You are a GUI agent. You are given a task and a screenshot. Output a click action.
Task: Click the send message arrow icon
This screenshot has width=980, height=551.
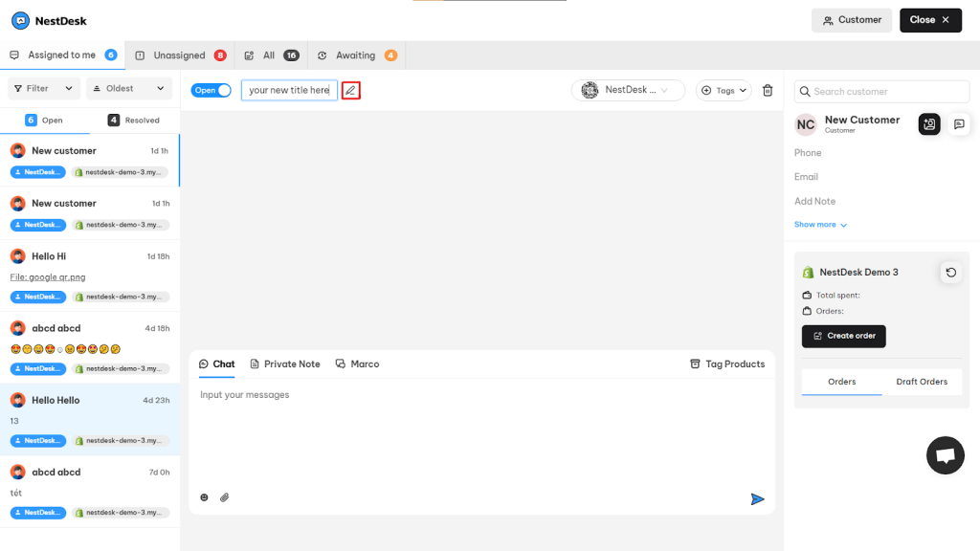pos(757,498)
